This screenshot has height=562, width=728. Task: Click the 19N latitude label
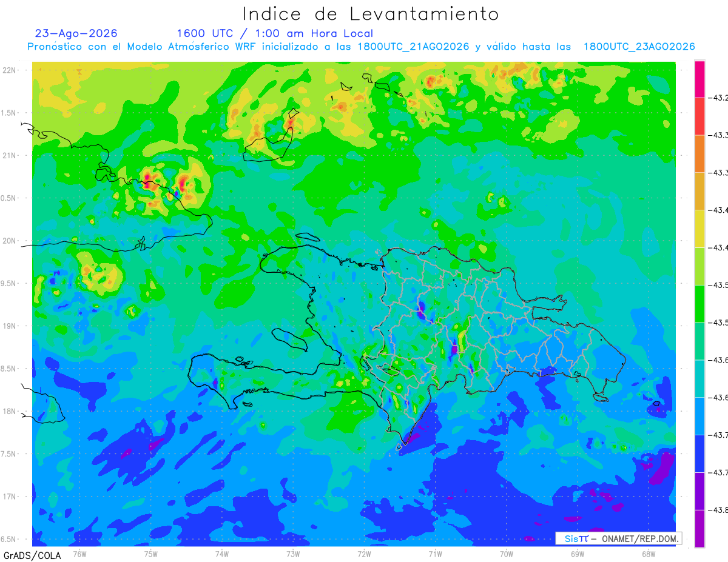10,326
